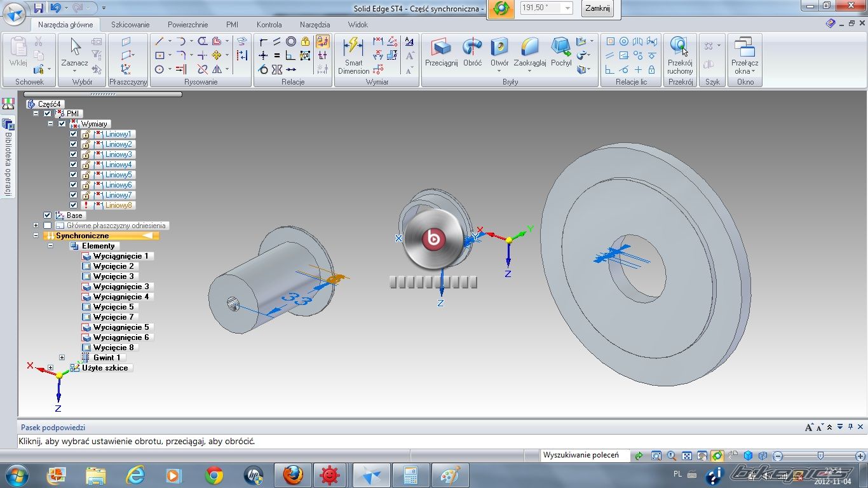Toggle the Maintain Relationships highlighted icon
This screenshot has width=868, height=488.
coord(322,41)
